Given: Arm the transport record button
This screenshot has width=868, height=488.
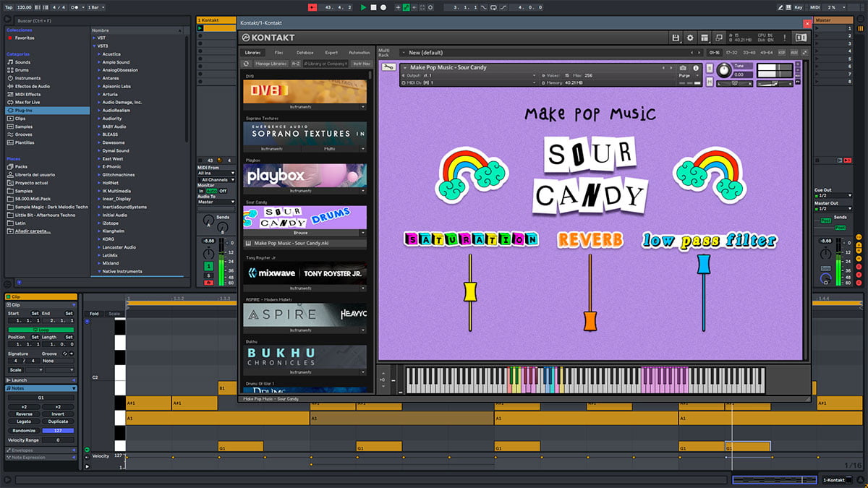Looking at the screenshot, I should pyautogui.click(x=383, y=7).
